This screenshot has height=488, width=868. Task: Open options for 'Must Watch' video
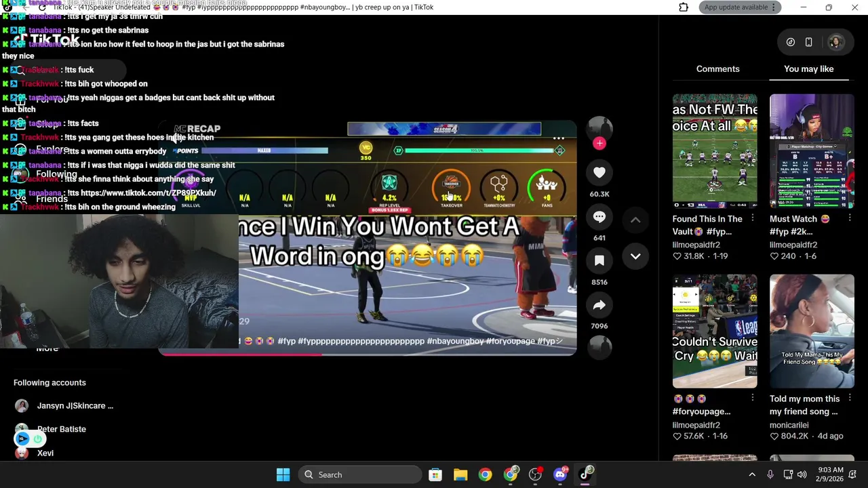[849, 218]
